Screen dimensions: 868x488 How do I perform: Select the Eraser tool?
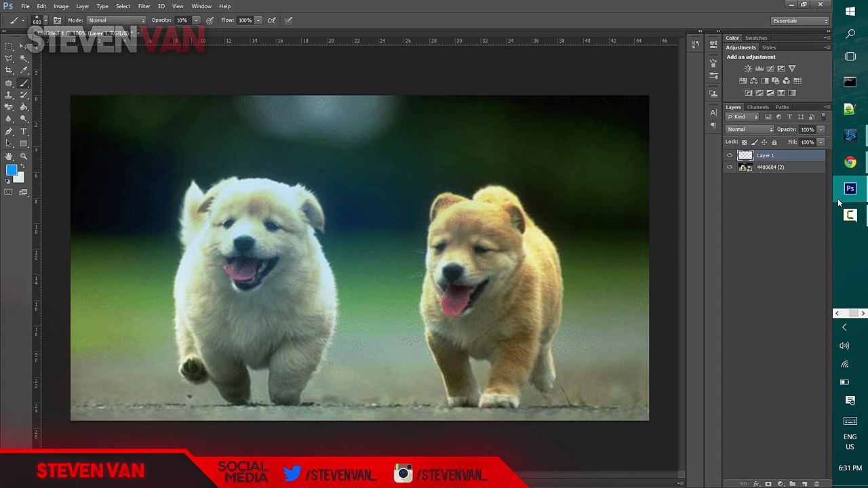(9, 107)
